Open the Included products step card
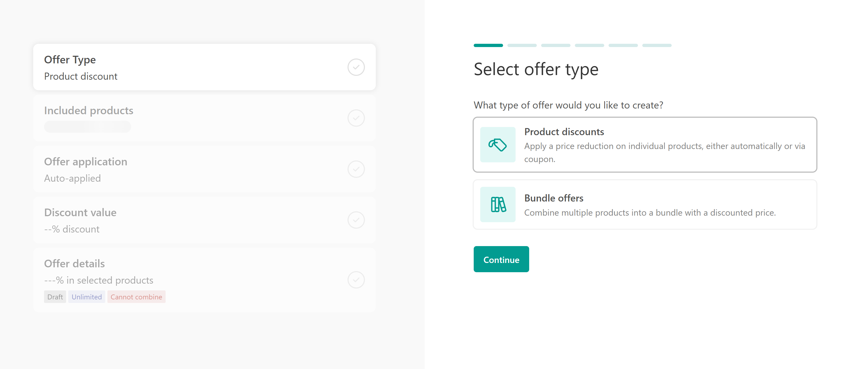This screenshot has width=868, height=369. [189, 118]
